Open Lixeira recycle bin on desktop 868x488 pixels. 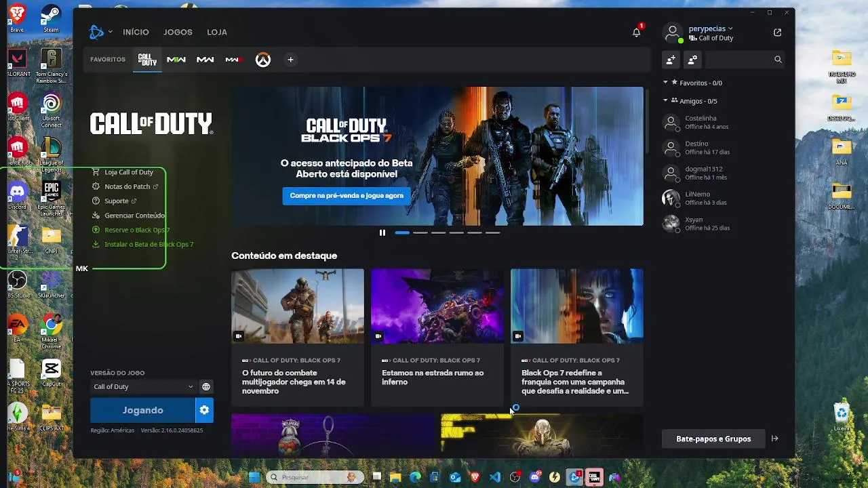coord(842,417)
